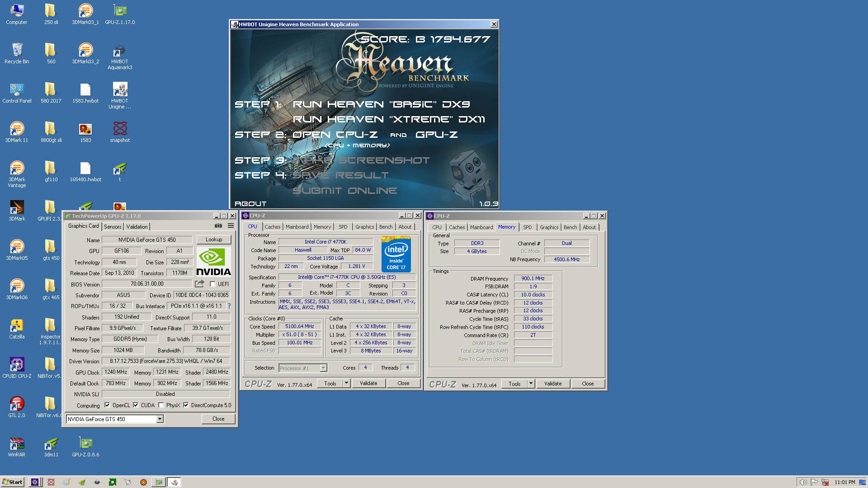868x488 pixels.
Task: Click the Tools button in left CPU-Z window
Action: [x=330, y=383]
